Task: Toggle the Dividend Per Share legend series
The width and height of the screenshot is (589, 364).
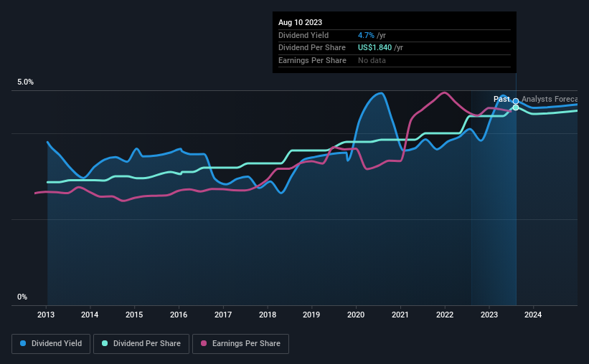Action: pyautogui.click(x=141, y=344)
